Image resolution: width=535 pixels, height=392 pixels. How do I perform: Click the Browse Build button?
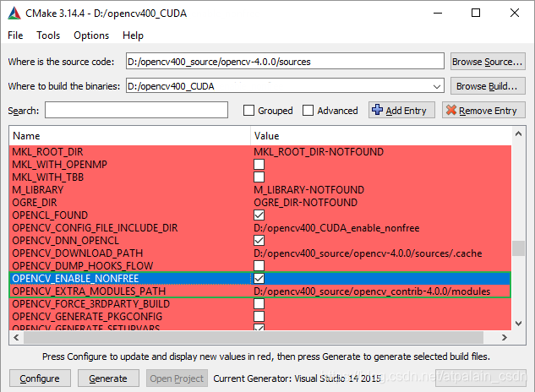[488, 86]
